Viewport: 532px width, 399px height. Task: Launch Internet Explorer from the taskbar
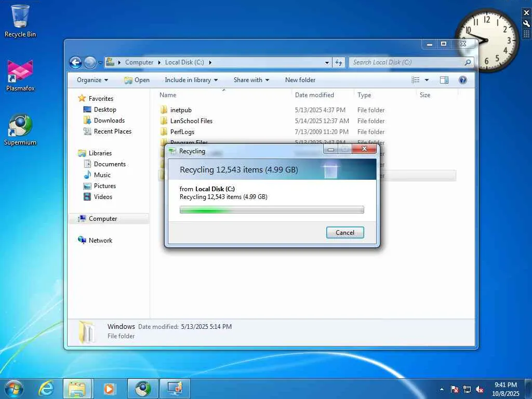tap(46, 389)
